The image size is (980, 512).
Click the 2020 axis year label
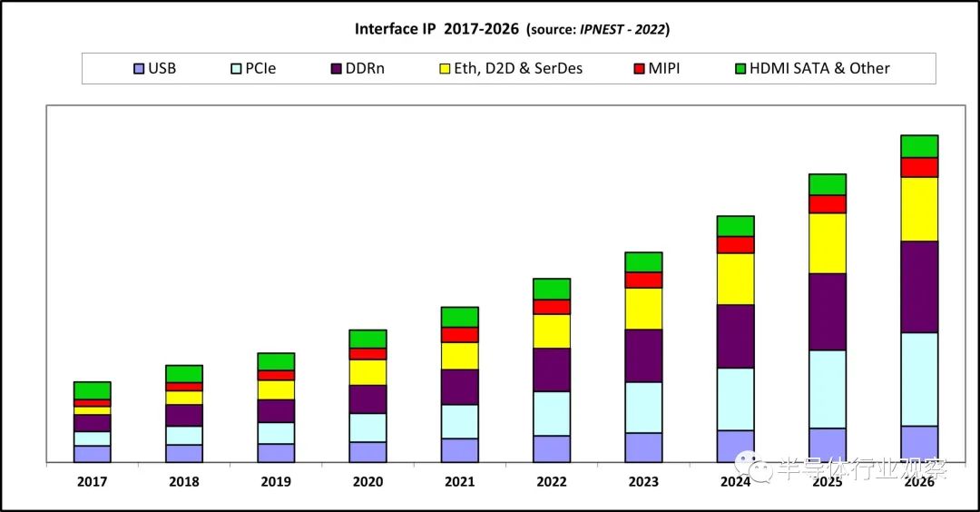[x=367, y=481]
